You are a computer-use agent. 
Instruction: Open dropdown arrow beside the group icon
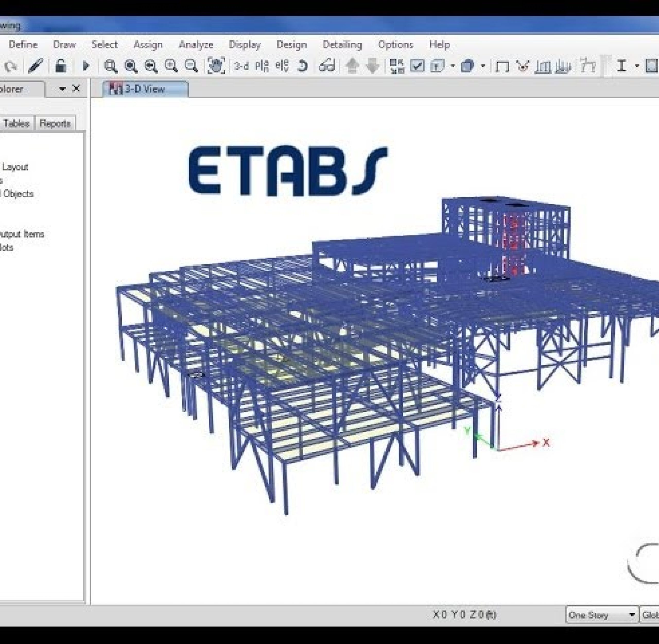point(453,66)
